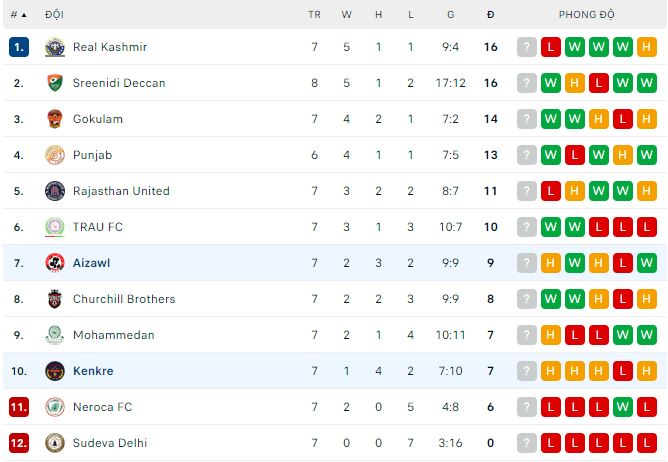Click the Sreenidi Deccan team crest
This screenshot has width=668, height=462.
55,83
